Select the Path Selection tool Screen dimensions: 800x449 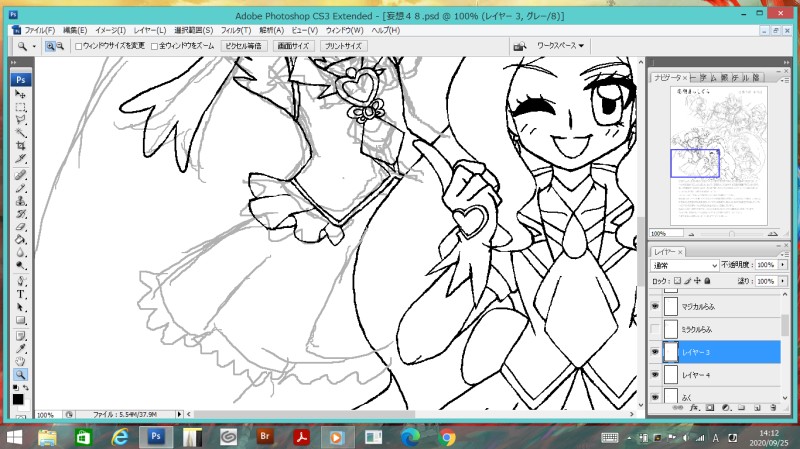pyautogui.click(x=20, y=307)
